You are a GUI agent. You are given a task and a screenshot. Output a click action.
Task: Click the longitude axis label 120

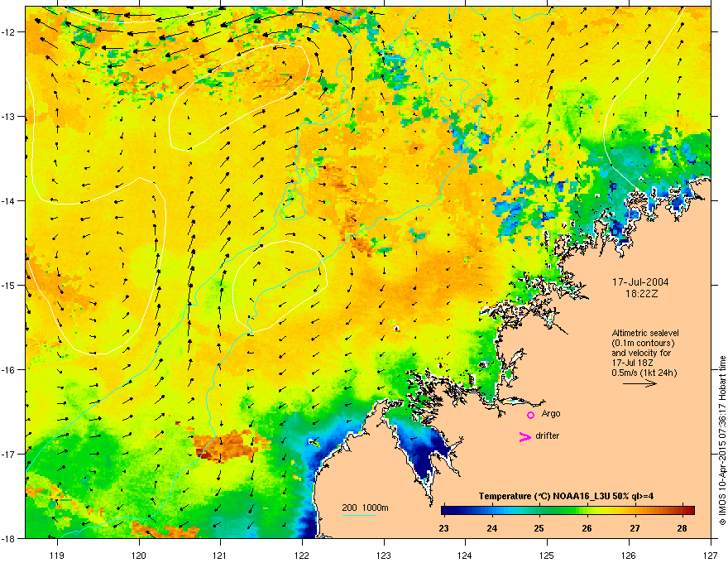138,555
